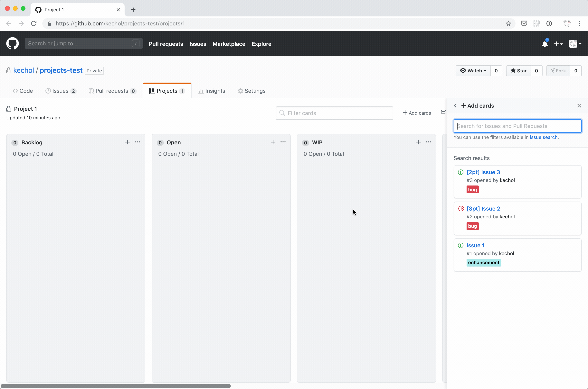588x389 pixels.
Task: Collapse Add cards panel with back chevron
Action: (455, 106)
